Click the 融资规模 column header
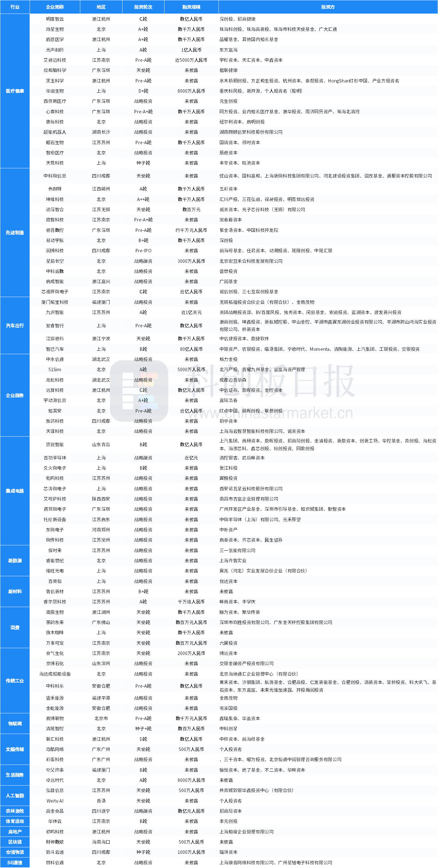Screen dimensions: 438x868 (191, 7)
